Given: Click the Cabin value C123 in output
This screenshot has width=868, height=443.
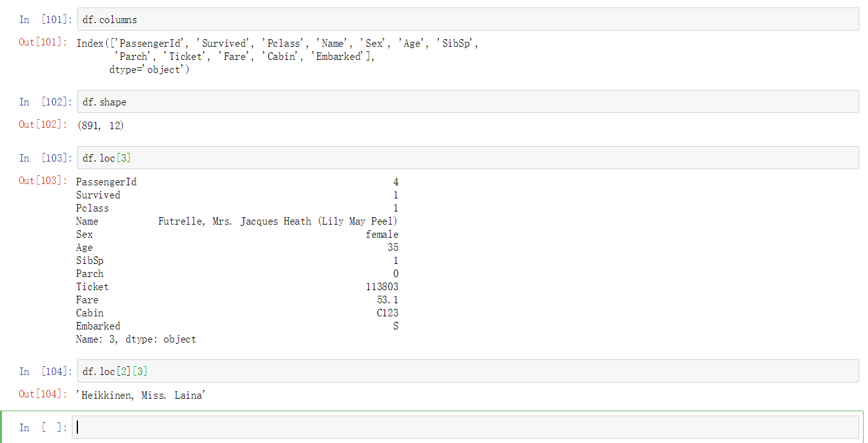Looking at the screenshot, I should click(388, 313).
